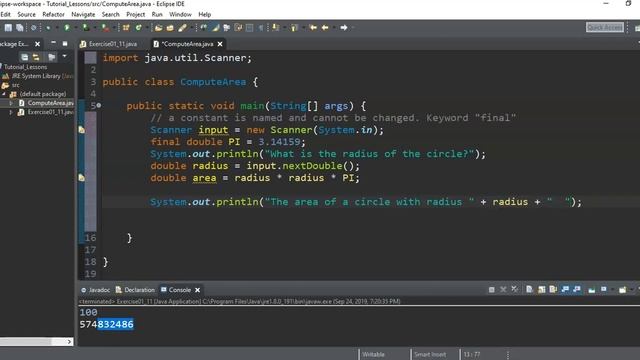The width and height of the screenshot is (640, 360).
Task: Select Tutorial_Lessons project in Package Explorer
Action: pyautogui.click(x=25, y=67)
